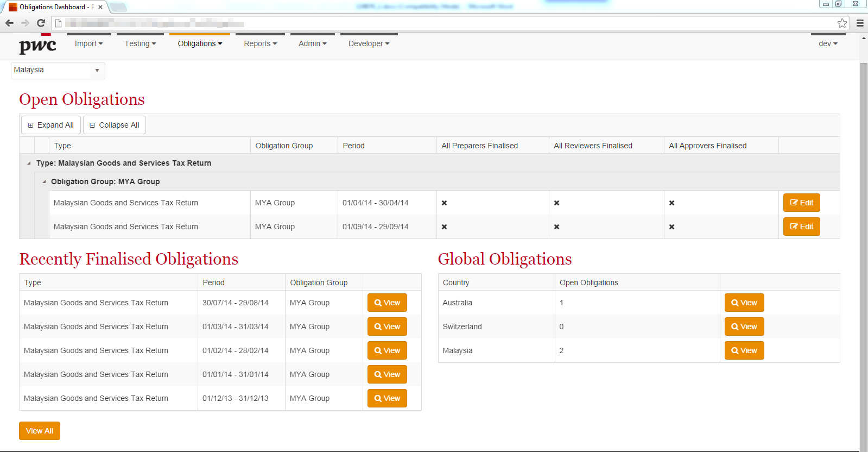Click the browser back arrow
Viewport: 868px width, 452px height.
click(9, 23)
